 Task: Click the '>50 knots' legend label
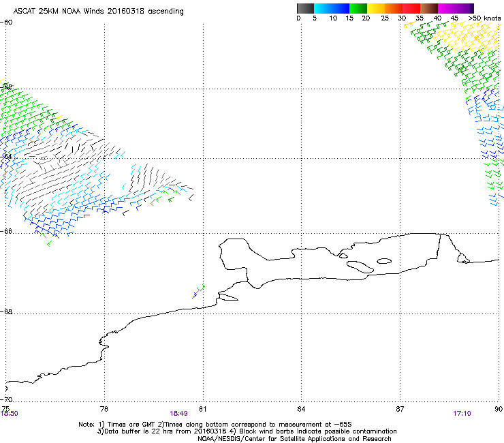pos(484,18)
